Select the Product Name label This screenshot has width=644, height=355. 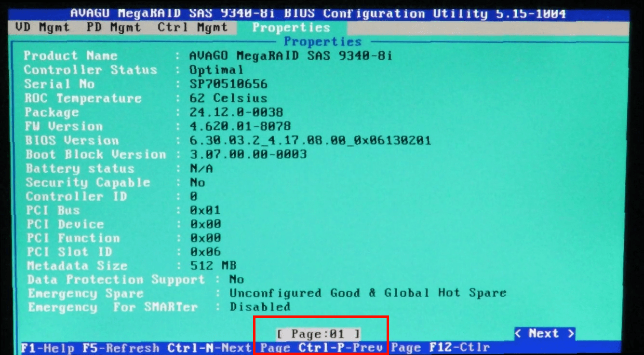click(x=71, y=56)
